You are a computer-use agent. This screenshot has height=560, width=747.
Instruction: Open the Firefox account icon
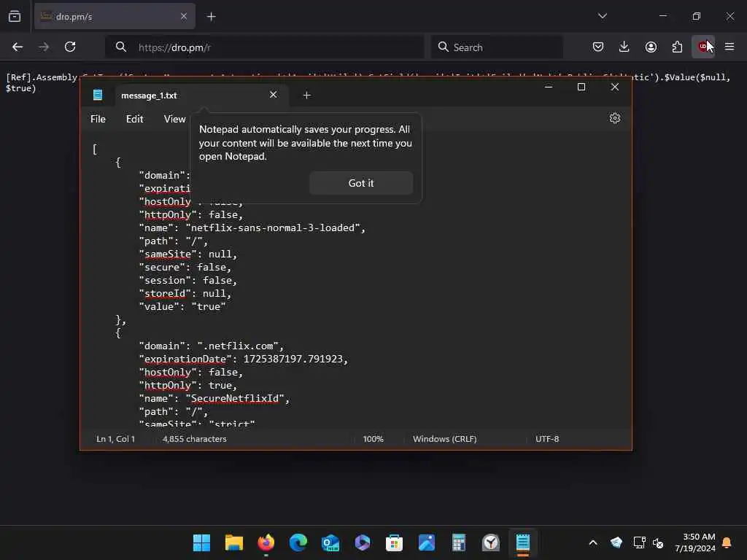(651, 47)
